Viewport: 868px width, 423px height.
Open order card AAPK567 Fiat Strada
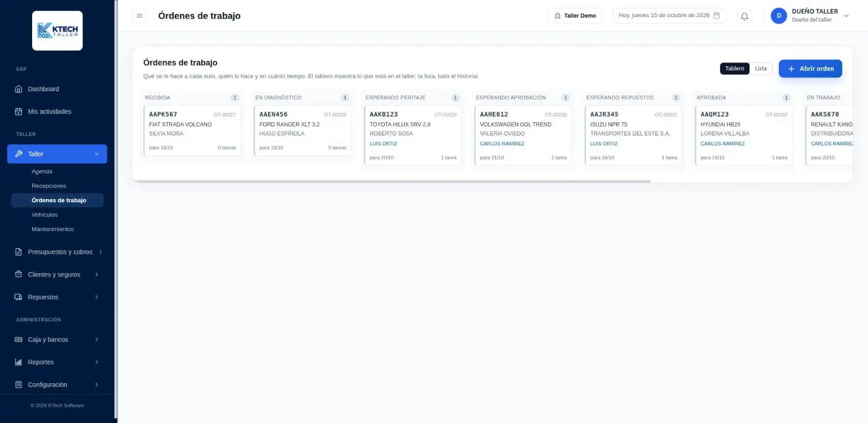[x=192, y=130]
